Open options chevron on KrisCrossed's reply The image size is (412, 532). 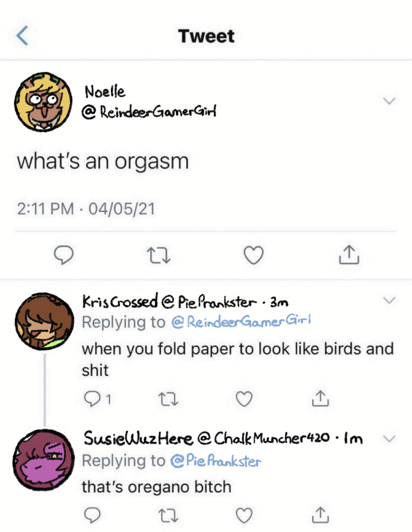pos(389,300)
